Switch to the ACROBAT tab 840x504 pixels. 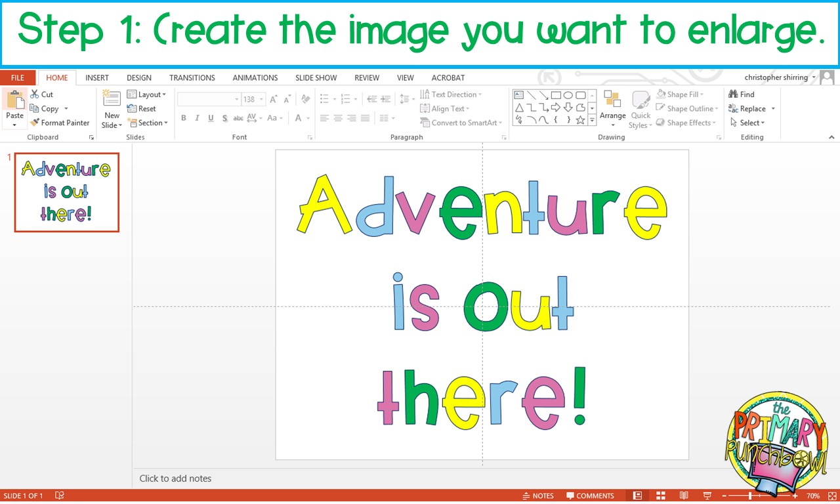coord(448,77)
